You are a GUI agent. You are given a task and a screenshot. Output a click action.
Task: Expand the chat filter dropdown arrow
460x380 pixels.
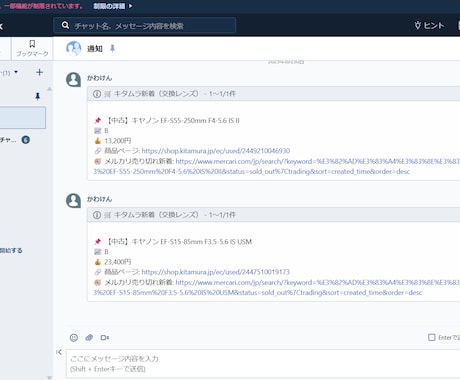point(16,72)
